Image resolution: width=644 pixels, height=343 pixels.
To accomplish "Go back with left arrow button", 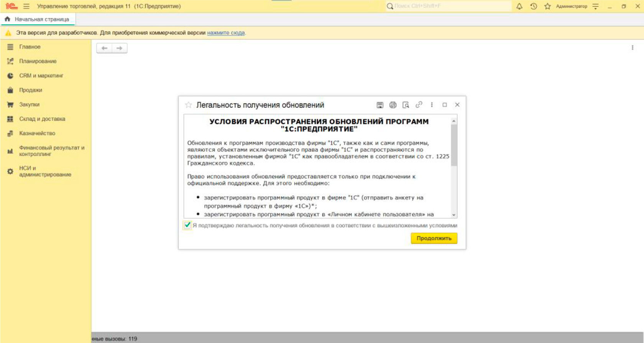I will pyautogui.click(x=104, y=48).
